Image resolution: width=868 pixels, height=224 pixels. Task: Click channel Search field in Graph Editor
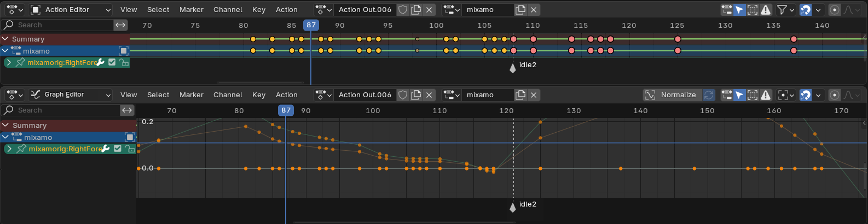[60, 110]
